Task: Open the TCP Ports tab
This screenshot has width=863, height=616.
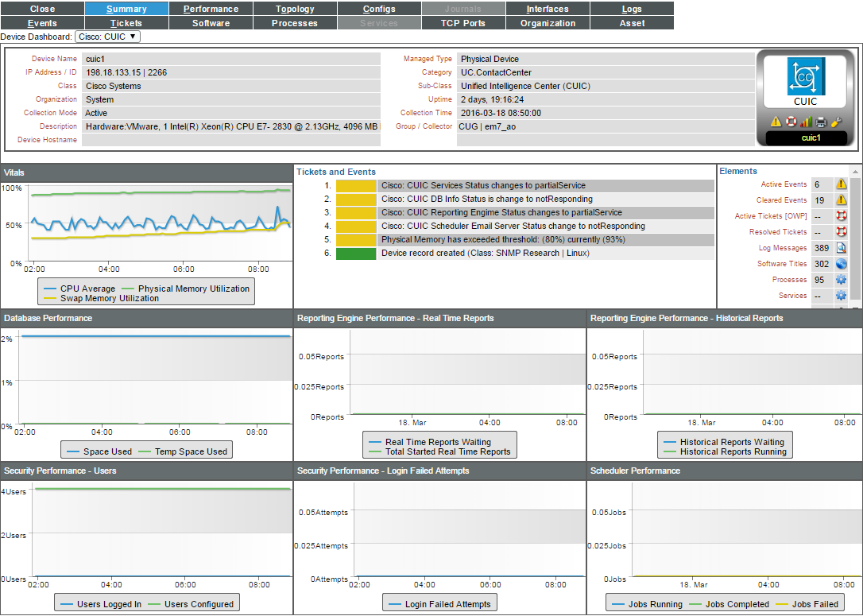Action: pyautogui.click(x=463, y=23)
